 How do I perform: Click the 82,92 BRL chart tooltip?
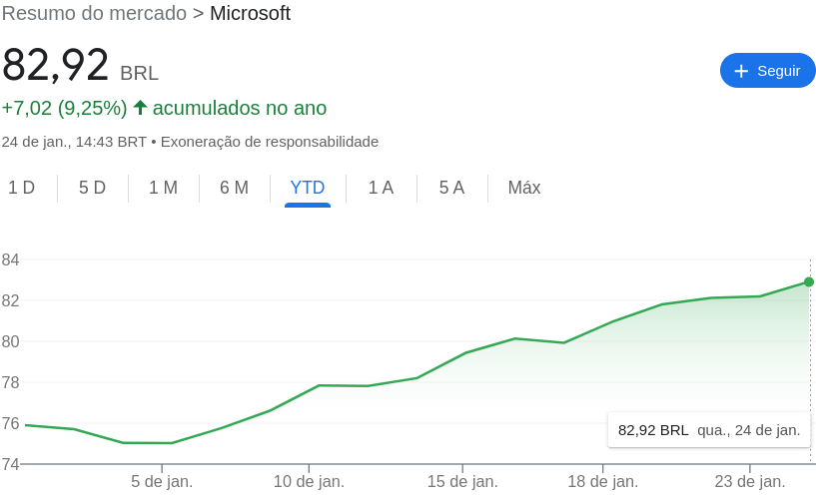[709, 430]
